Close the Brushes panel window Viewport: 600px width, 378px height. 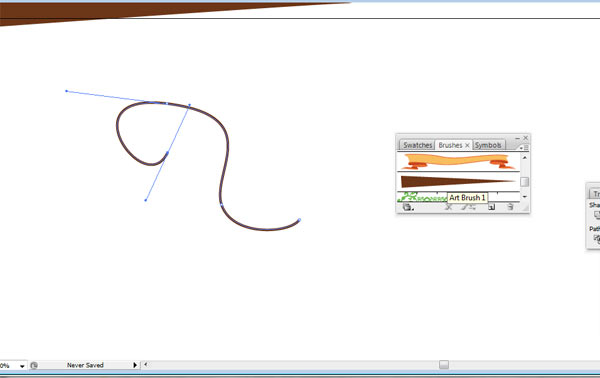click(525, 138)
